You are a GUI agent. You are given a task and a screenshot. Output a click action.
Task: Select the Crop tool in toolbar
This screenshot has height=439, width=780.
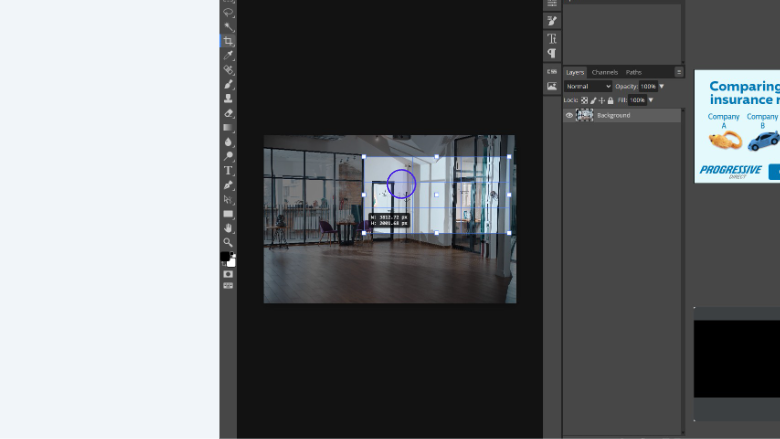pos(228,41)
